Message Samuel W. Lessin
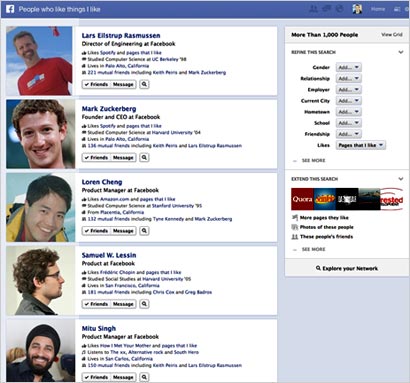The width and height of the screenshot is (410, 383). coord(123,304)
